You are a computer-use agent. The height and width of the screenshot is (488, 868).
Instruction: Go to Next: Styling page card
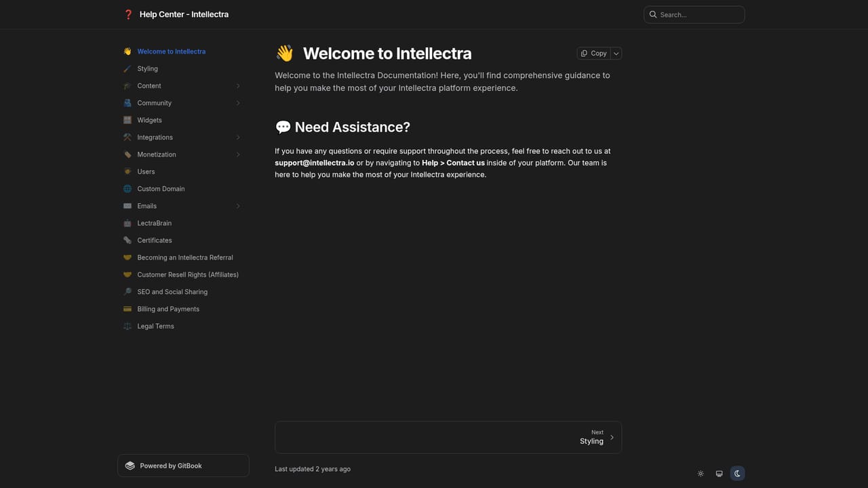click(448, 437)
